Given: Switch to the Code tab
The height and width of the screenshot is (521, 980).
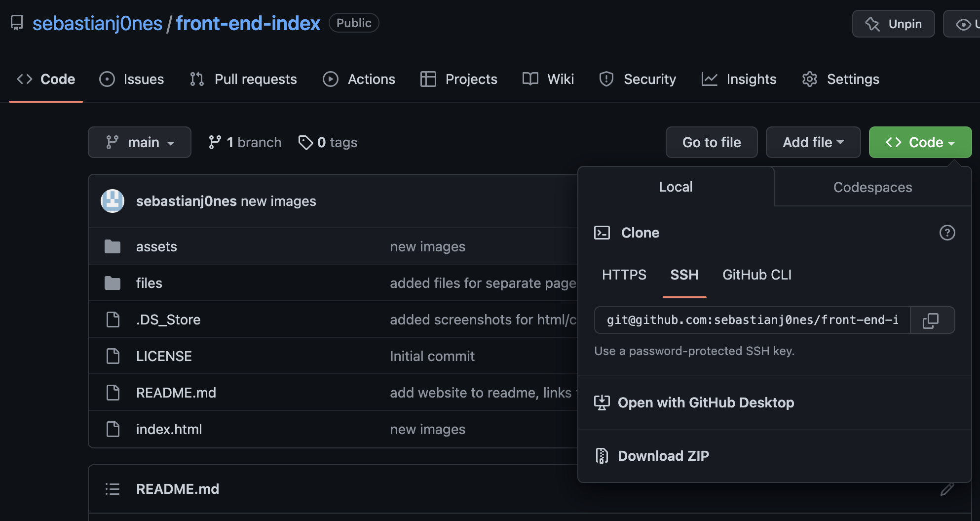Looking at the screenshot, I should [46, 79].
